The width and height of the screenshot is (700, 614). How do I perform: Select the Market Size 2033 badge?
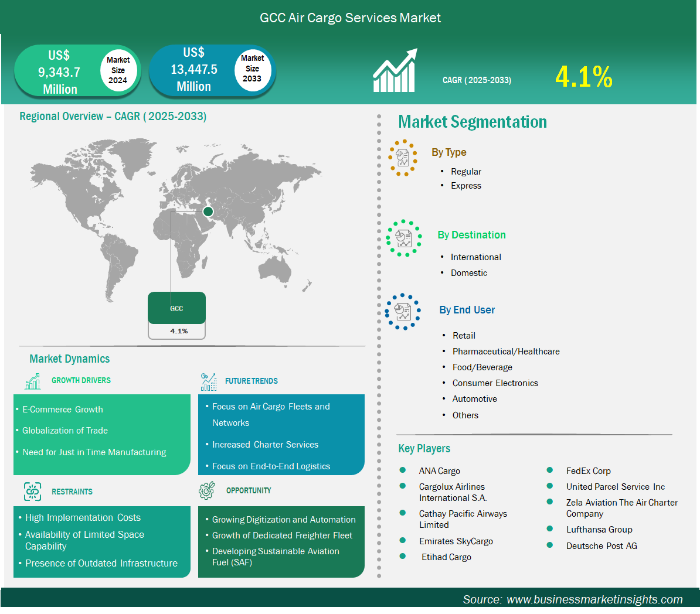point(252,69)
